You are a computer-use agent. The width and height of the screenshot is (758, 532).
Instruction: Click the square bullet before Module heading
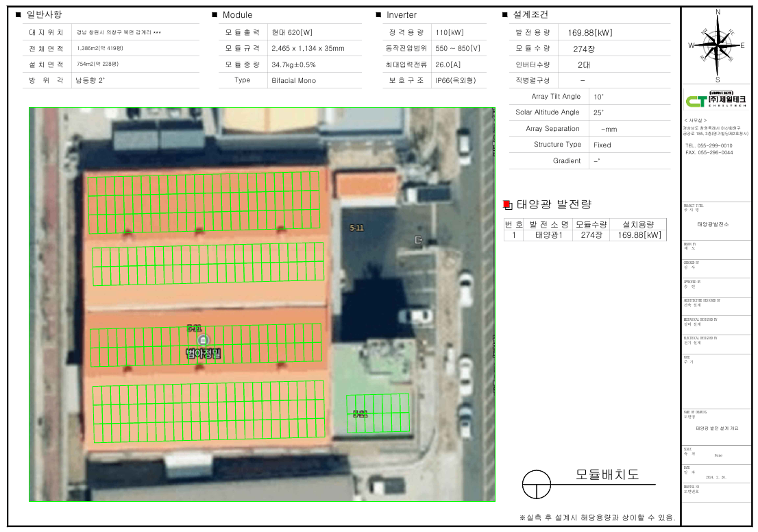click(215, 14)
